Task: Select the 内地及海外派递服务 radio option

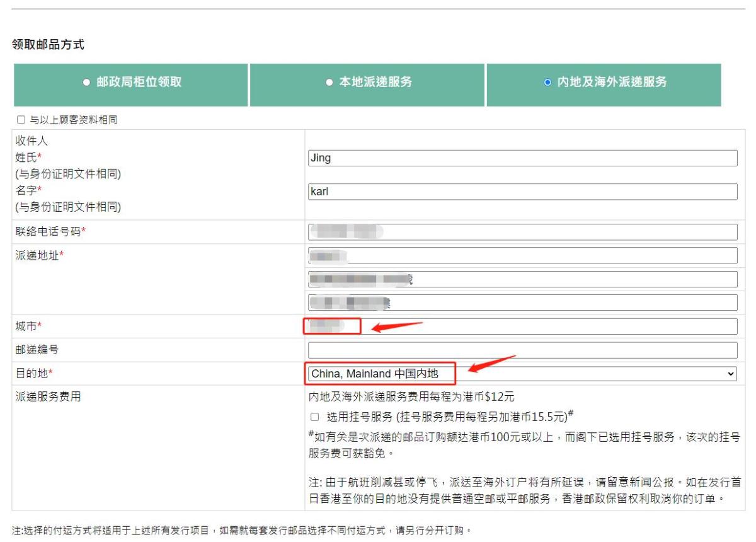Action: 547,83
